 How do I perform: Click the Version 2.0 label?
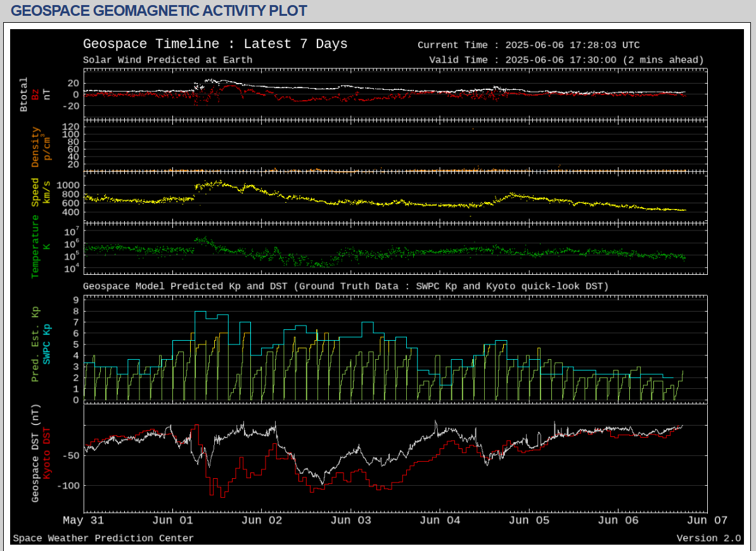708,538
